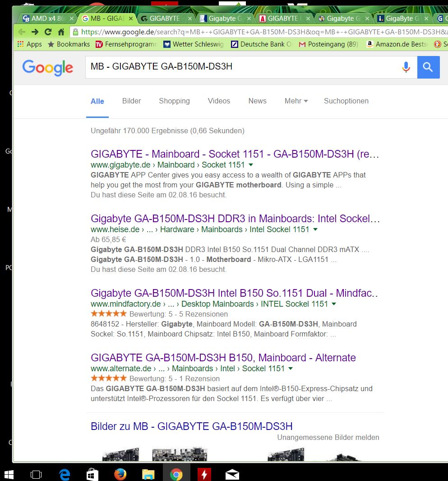Switch to GIGABYTE tab with red A icon

[x=283, y=19]
